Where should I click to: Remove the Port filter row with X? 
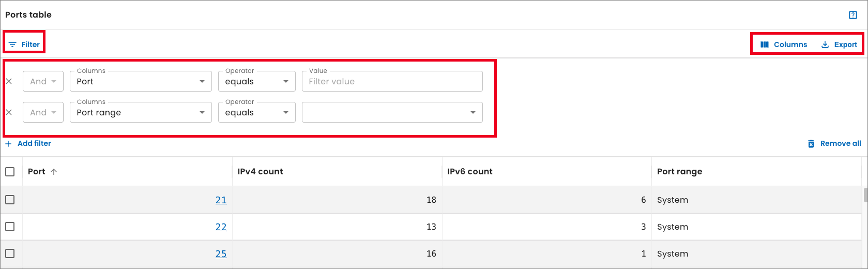(9, 81)
